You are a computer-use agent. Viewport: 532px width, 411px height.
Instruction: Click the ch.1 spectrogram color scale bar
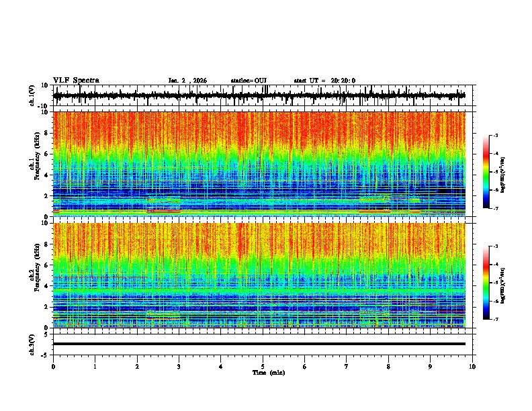pos(486,172)
